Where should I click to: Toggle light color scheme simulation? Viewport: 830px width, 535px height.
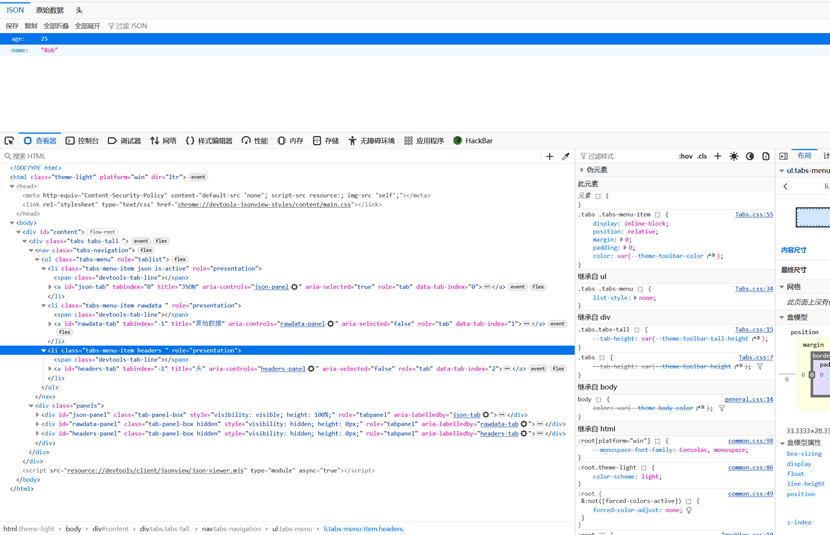pyautogui.click(x=734, y=156)
